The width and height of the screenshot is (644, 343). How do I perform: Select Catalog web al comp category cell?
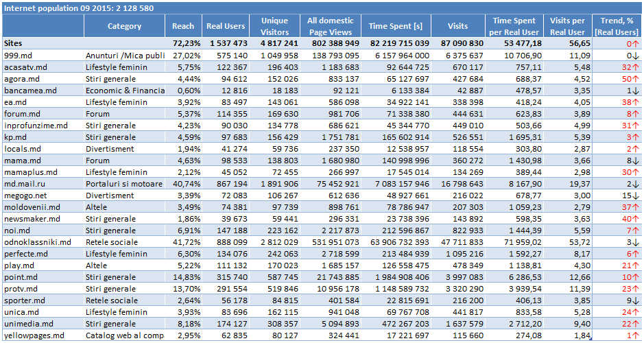click(x=124, y=335)
